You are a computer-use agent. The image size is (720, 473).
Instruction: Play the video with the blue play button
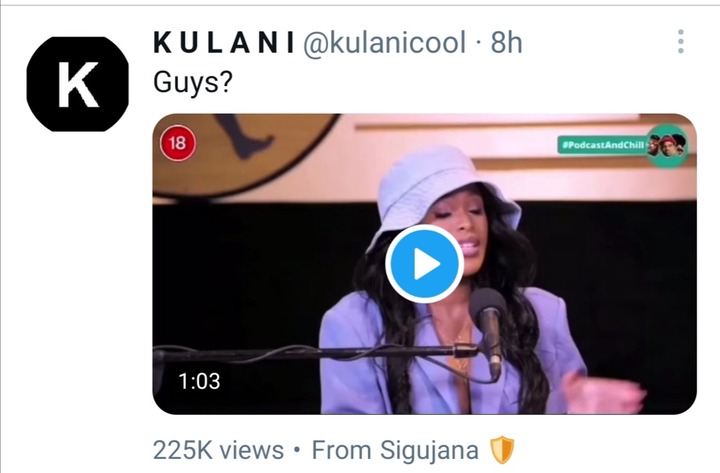(x=424, y=264)
